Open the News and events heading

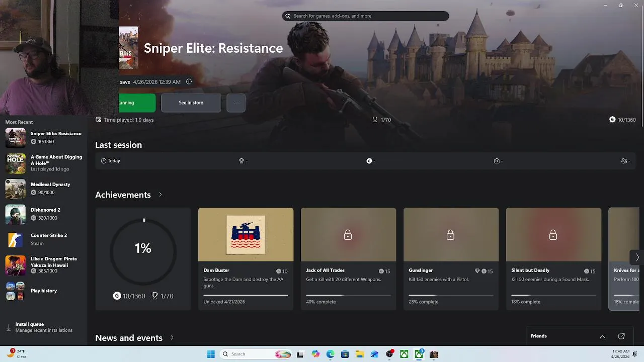click(x=129, y=338)
